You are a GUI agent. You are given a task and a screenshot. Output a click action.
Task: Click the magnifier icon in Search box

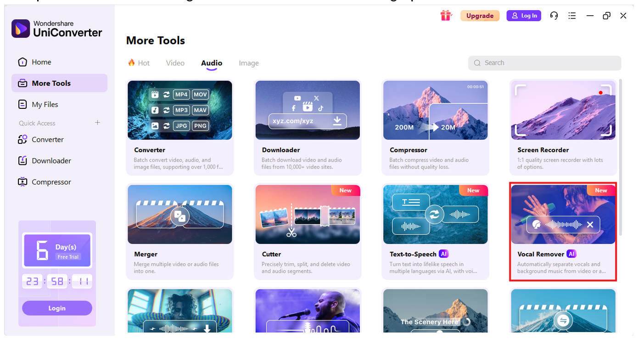[477, 63]
